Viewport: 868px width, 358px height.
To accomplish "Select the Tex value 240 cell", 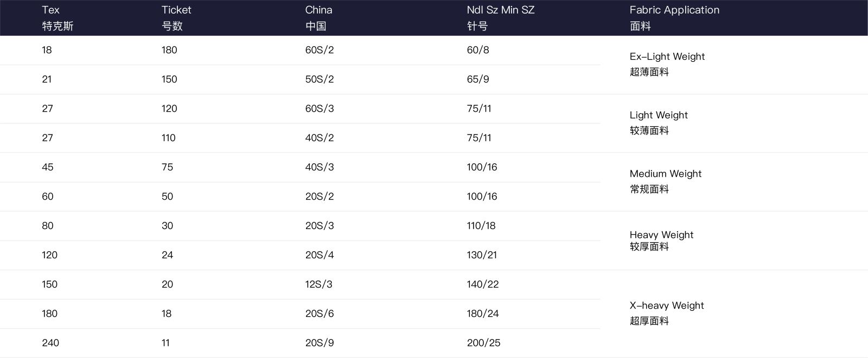I will point(50,343).
